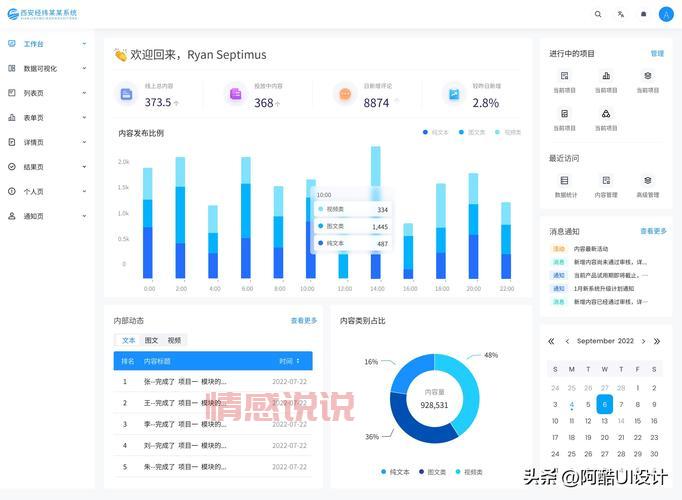
Task: Click 查看更多 in 内部动态 panel
Action: click(304, 320)
